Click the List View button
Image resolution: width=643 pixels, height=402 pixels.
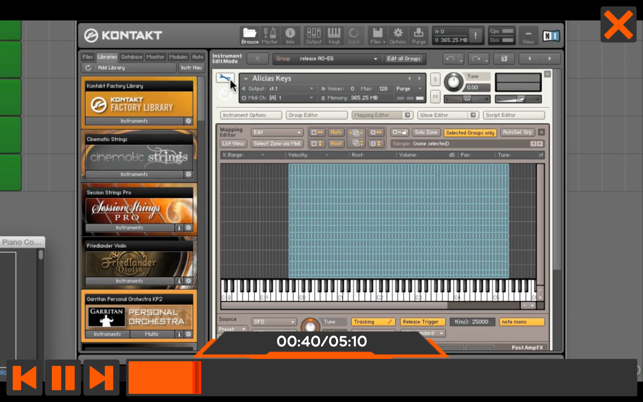point(233,144)
